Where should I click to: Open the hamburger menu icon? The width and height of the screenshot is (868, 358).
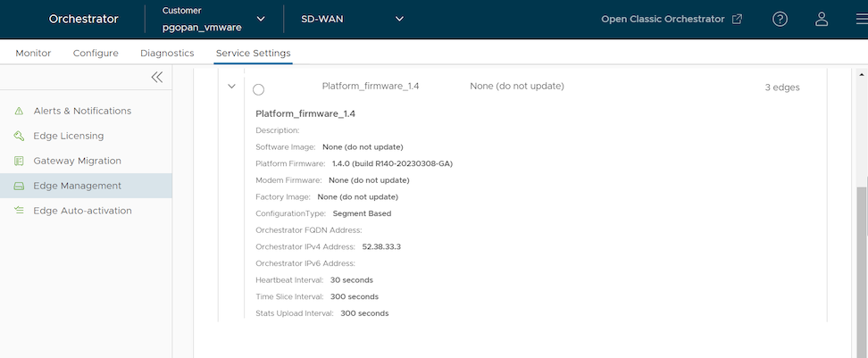[x=858, y=19]
